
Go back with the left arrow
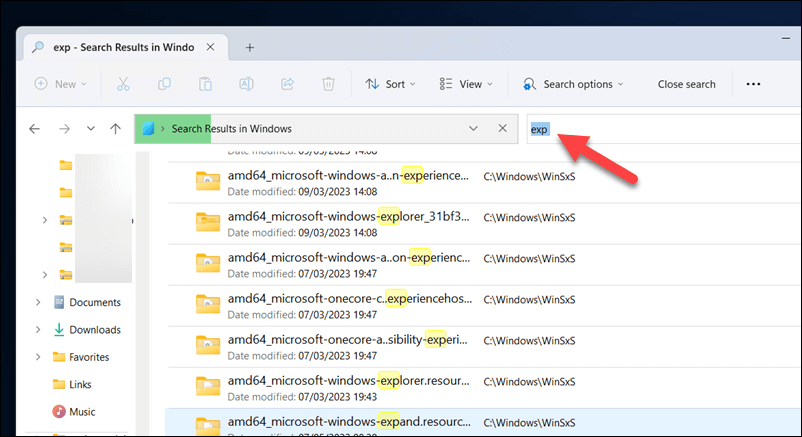(x=35, y=129)
